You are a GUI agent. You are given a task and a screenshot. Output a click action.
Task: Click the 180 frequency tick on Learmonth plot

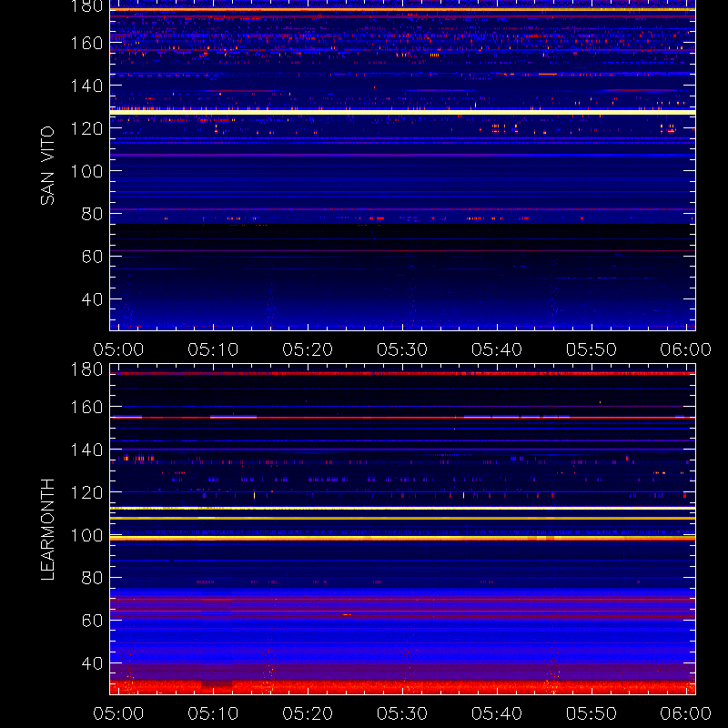(x=86, y=369)
